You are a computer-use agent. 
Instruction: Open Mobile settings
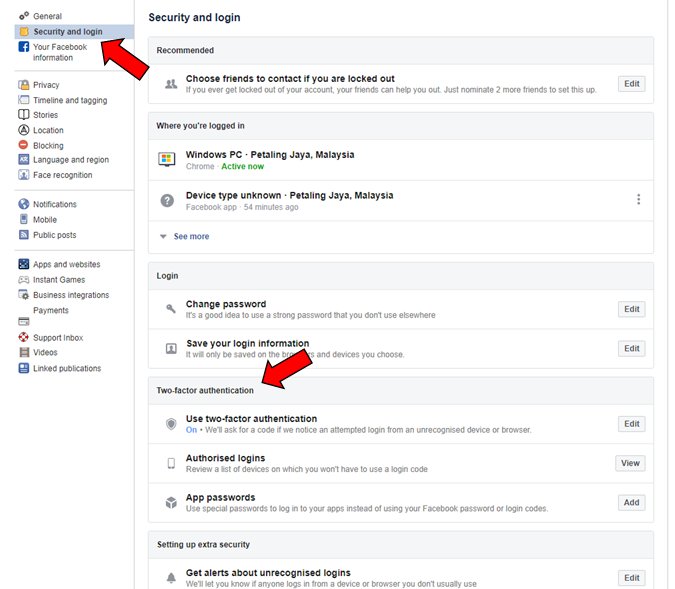pos(45,220)
